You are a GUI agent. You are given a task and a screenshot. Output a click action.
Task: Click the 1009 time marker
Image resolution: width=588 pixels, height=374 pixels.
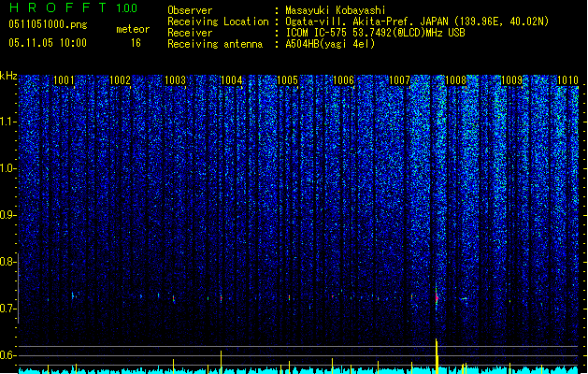tap(512, 79)
